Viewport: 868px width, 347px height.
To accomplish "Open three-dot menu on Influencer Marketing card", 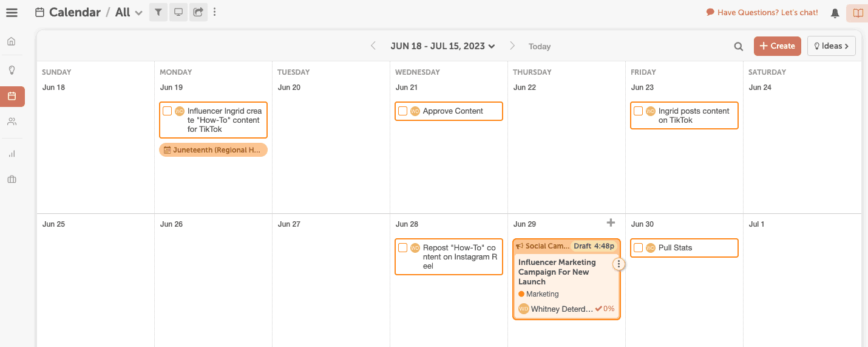I will click(x=618, y=264).
